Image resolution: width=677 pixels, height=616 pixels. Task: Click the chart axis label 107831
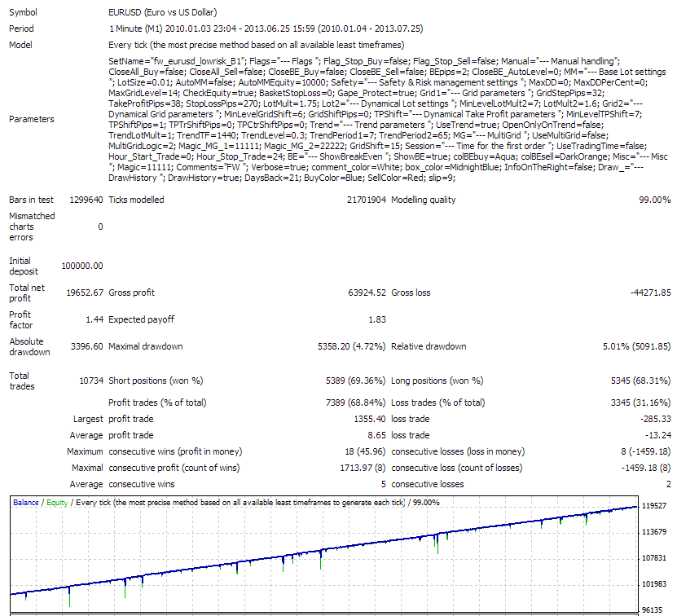point(654,558)
